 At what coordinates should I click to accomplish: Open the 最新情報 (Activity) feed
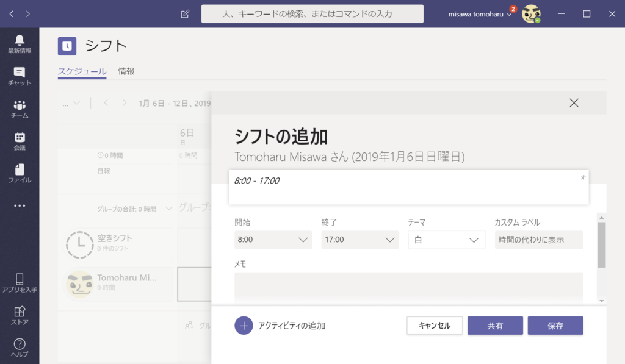click(19, 43)
